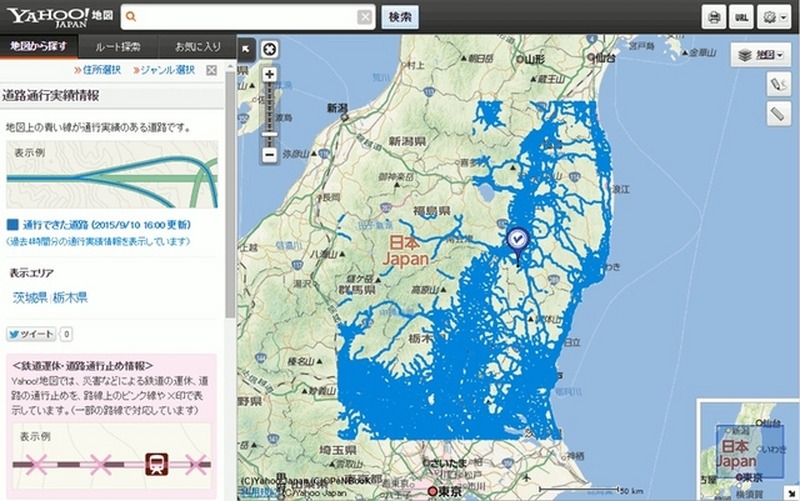Click the 茨城県 area link

(29, 297)
